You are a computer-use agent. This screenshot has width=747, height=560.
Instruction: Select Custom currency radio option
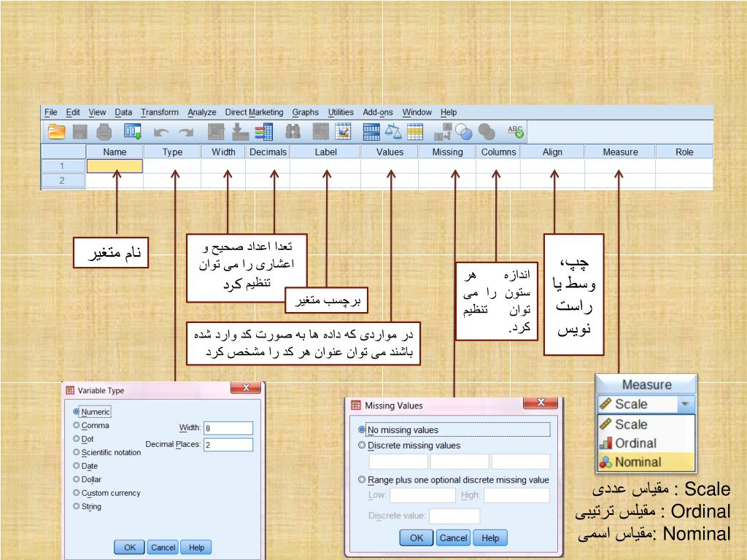tap(76, 492)
